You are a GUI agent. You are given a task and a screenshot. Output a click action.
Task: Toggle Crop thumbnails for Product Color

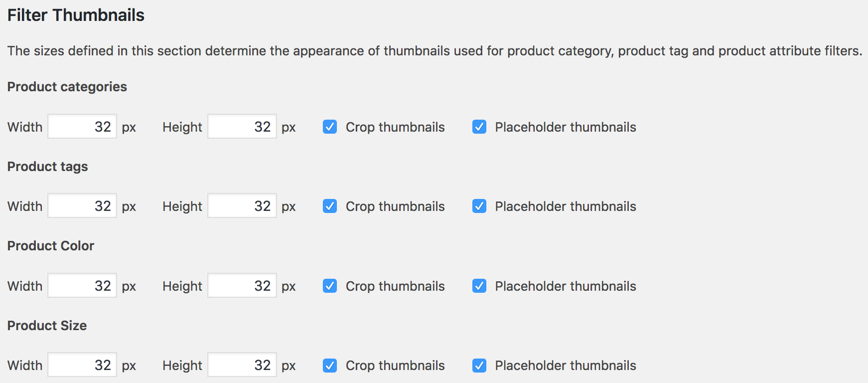tap(329, 286)
